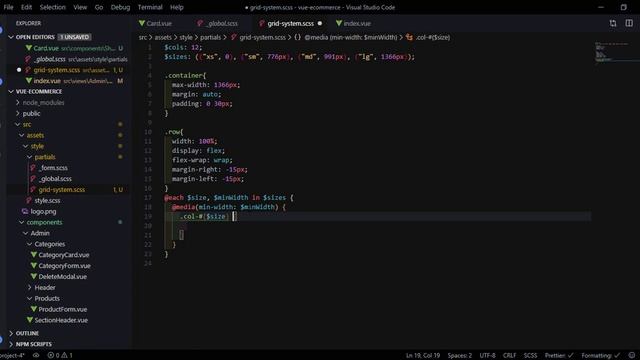Click the image icon beside logo.png
The height and width of the screenshot is (360, 640).
coord(25,211)
